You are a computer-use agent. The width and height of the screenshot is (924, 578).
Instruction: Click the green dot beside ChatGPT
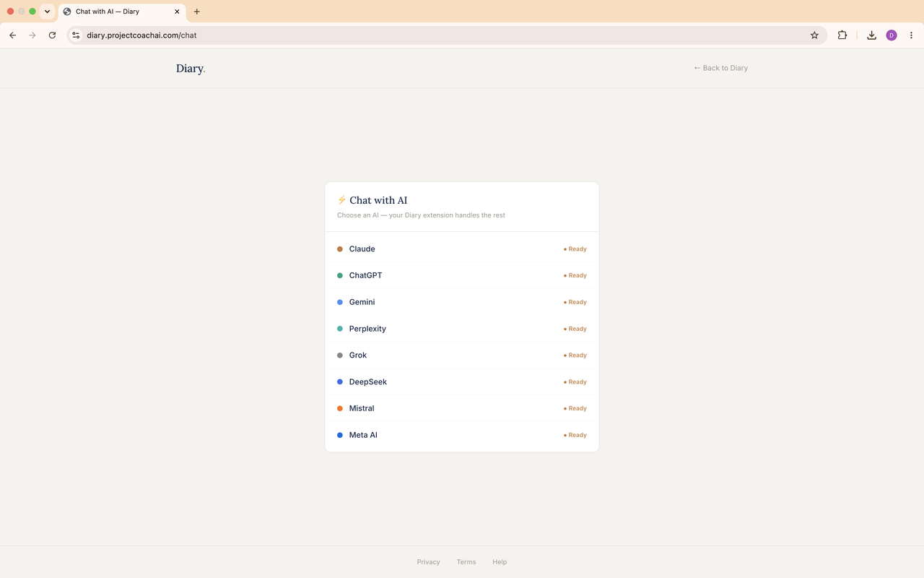point(340,275)
